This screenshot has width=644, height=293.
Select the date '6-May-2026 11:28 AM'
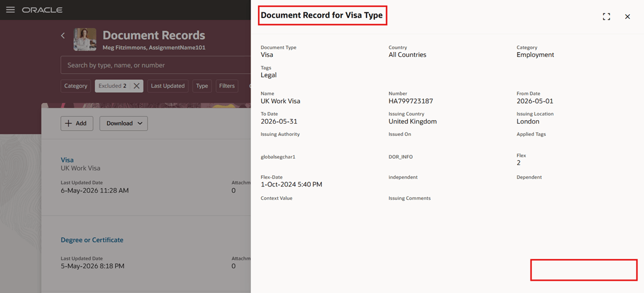[x=95, y=190]
